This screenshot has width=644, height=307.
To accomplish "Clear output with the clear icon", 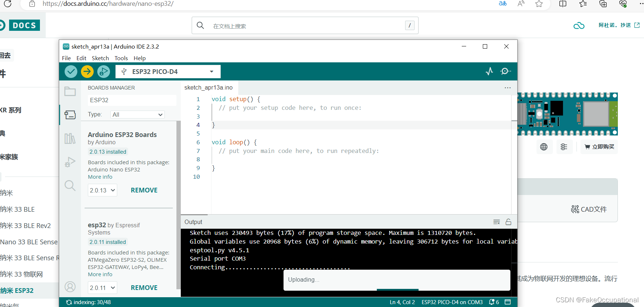I will pyautogui.click(x=497, y=222).
